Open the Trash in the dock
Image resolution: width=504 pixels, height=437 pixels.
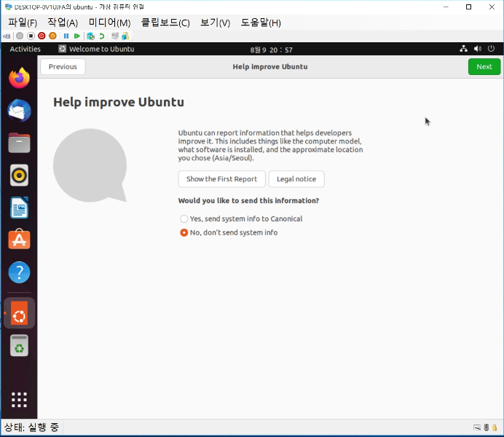click(19, 345)
